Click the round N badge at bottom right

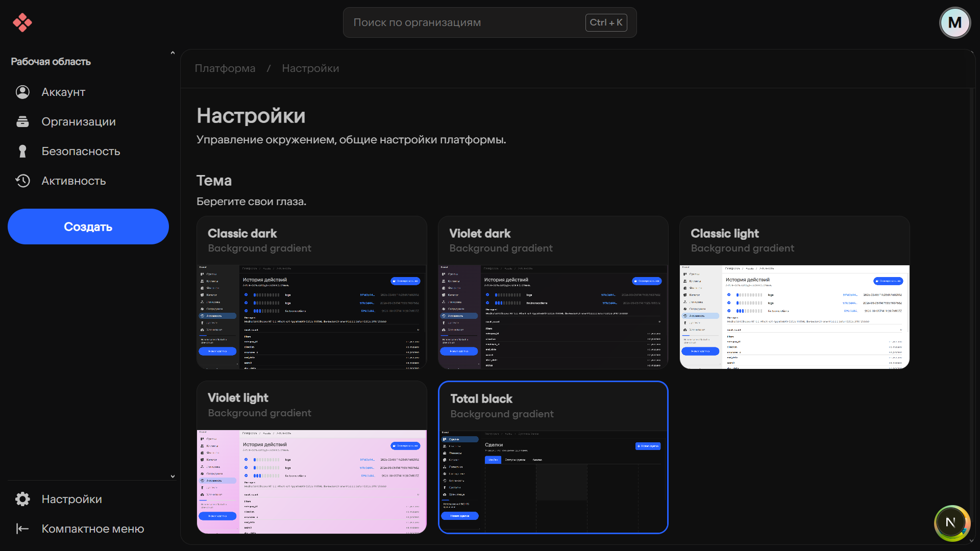point(950,522)
